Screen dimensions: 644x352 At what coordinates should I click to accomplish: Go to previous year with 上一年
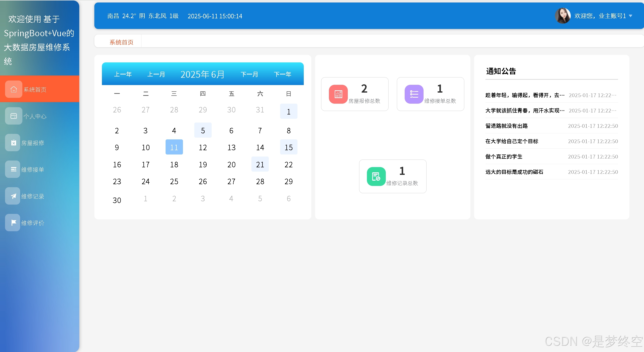pos(123,74)
